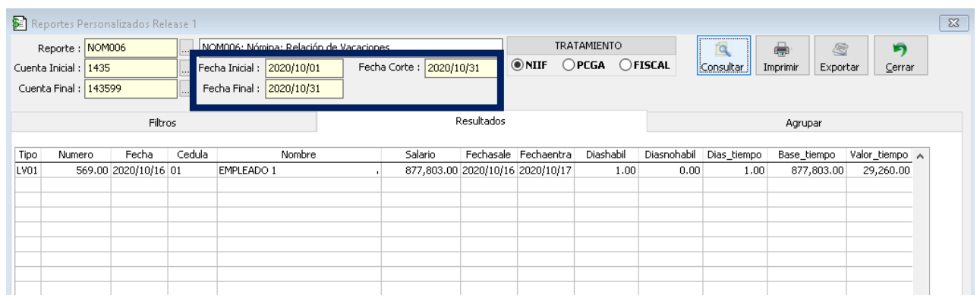Select the Fechaentra cell 2020/10/17

[546, 171]
